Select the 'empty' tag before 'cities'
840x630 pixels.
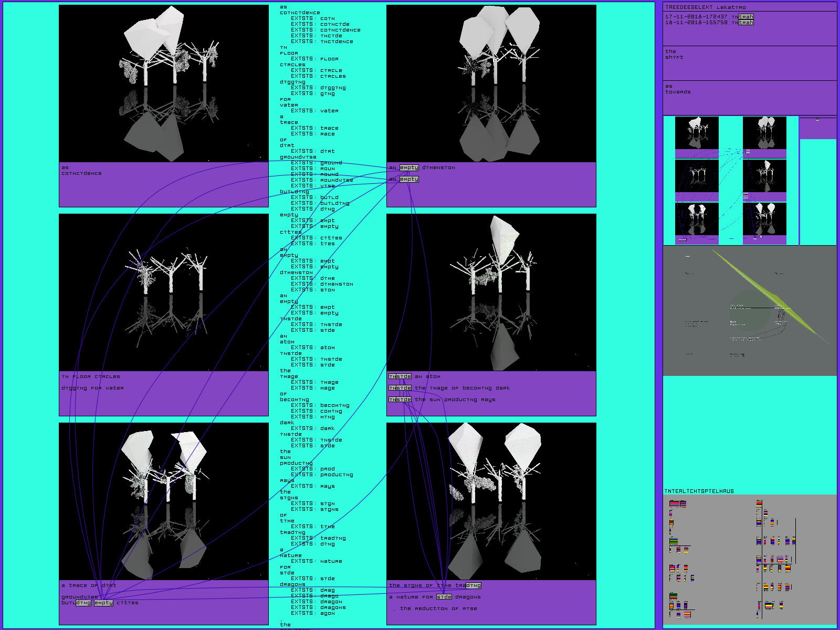(x=103, y=603)
